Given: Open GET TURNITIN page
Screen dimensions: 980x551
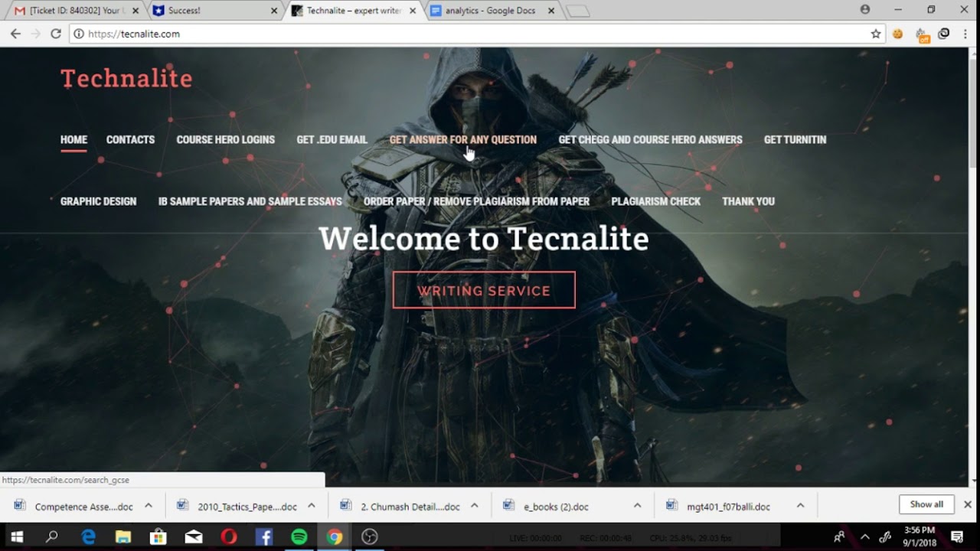Looking at the screenshot, I should point(795,139).
